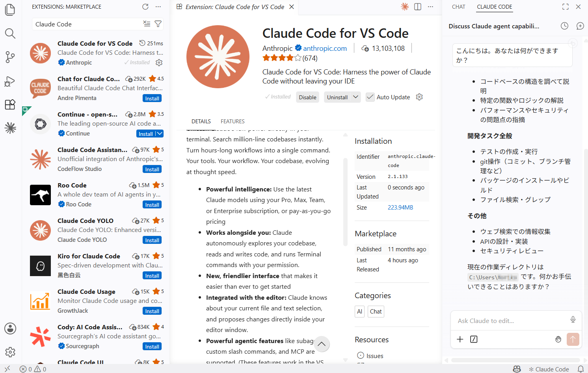
Task: Send message with arrow button
Action: point(573,339)
